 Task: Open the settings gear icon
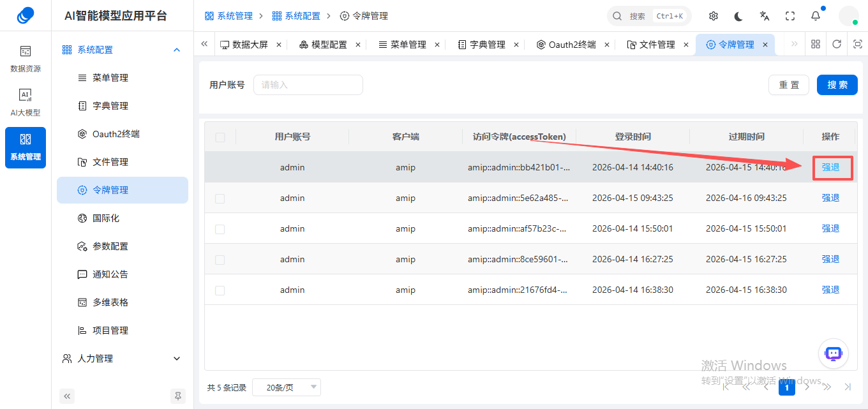click(x=714, y=16)
